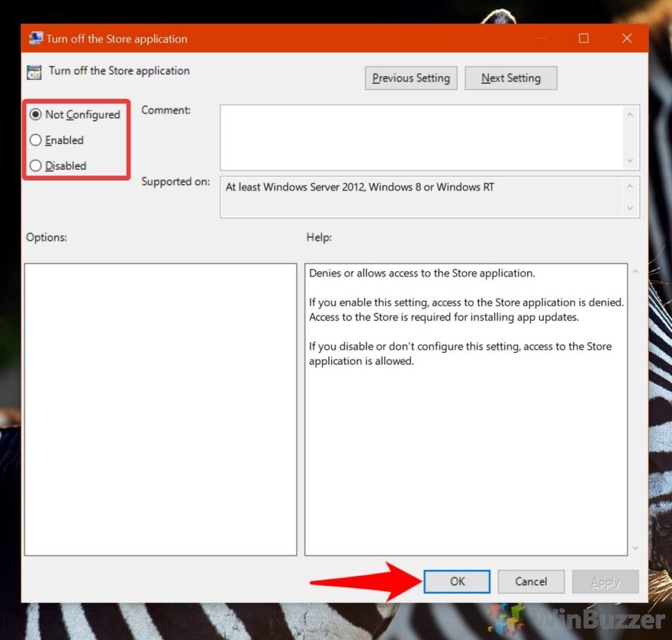Click the Help pane scroll-down arrow
Screen dimensions: 672x640
tap(636, 548)
